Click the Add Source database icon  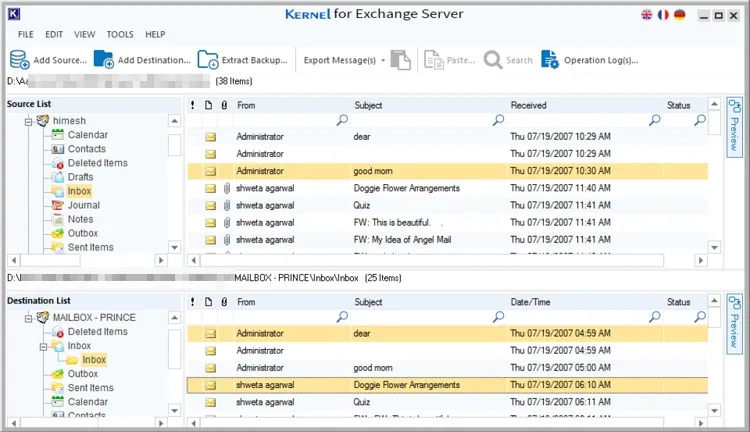20,60
